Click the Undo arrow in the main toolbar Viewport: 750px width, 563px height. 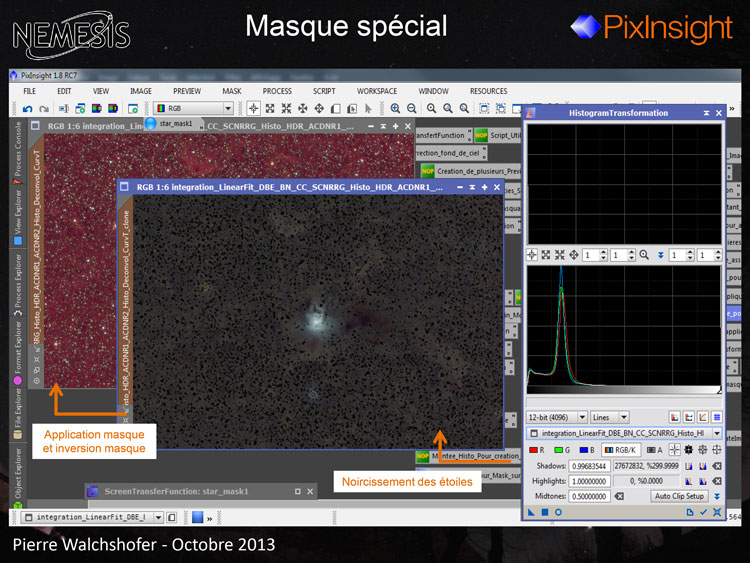click(28, 109)
